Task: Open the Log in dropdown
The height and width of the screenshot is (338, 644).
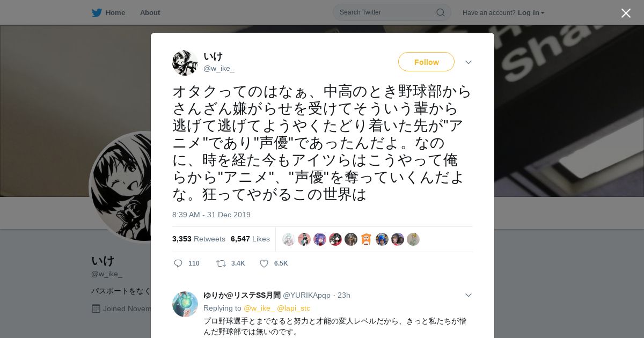Action: click(531, 13)
